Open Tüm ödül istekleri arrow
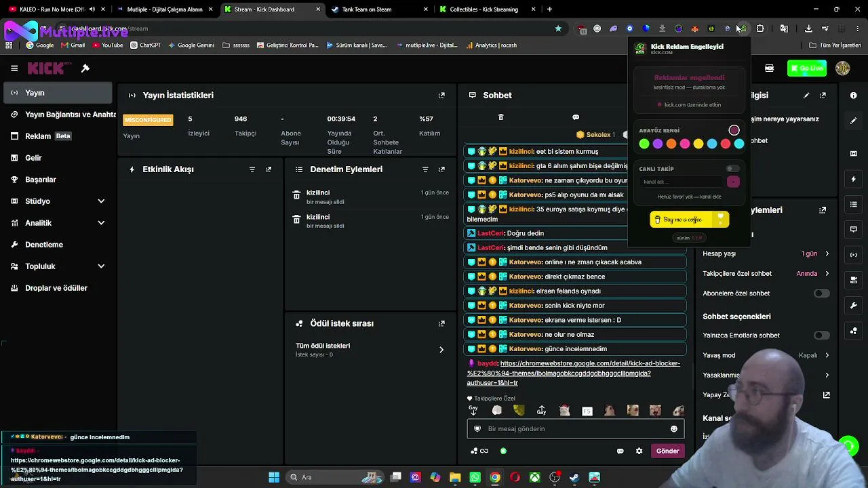The image size is (868, 488). pyautogui.click(x=441, y=350)
